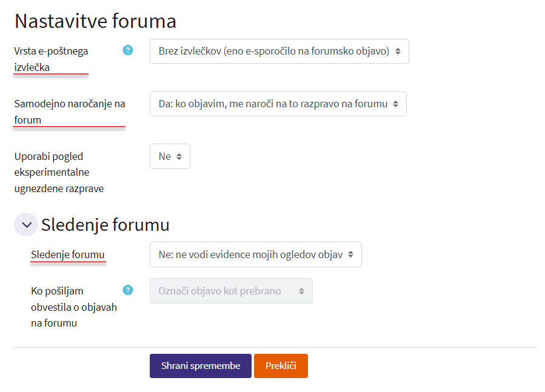Click arrow icon of greyed Označi objavo select

coord(302,291)
